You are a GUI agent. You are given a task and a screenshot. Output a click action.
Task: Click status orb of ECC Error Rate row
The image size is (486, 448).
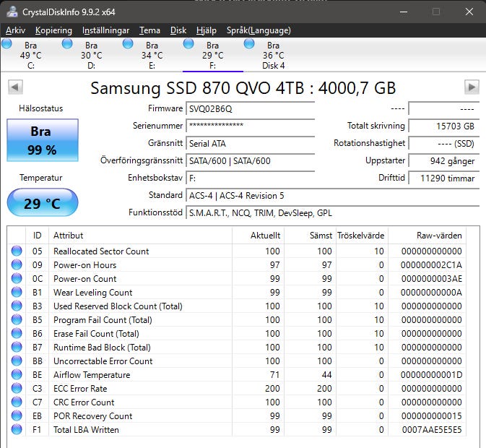(x=17, y=388)
